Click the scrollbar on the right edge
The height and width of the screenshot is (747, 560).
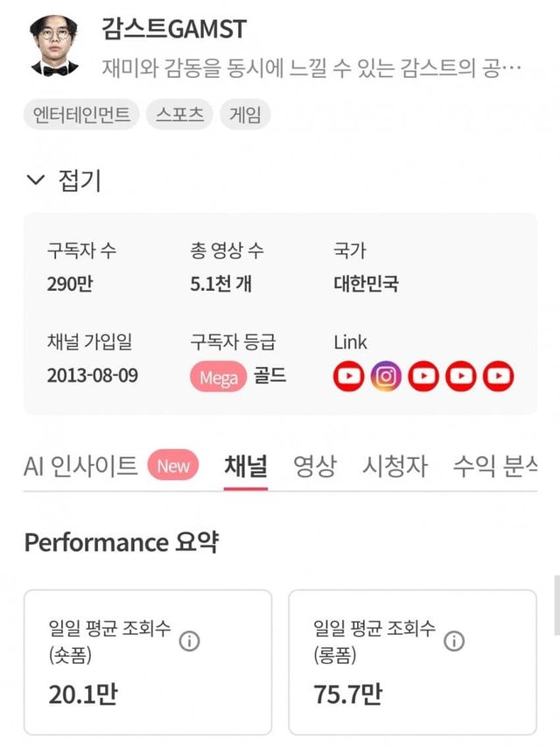[x=556, y=604]
